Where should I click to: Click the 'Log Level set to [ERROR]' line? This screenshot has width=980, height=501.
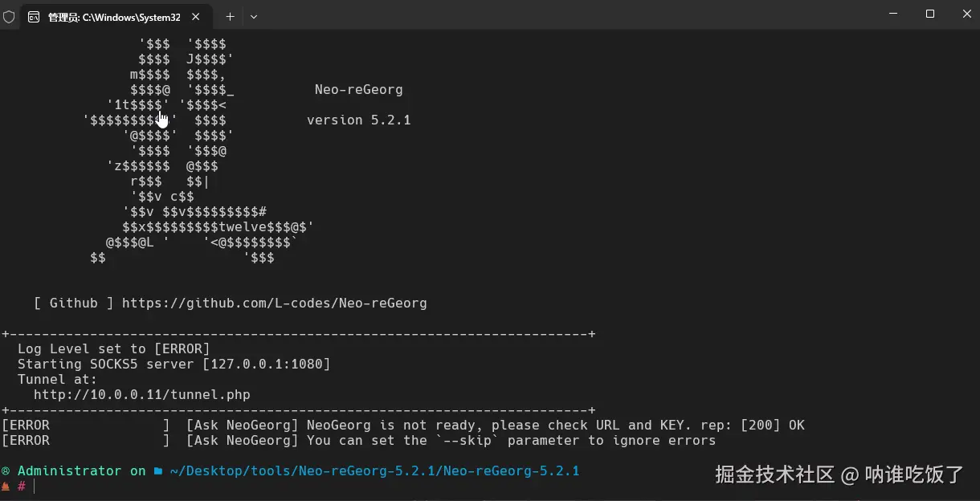pos(114,349)
